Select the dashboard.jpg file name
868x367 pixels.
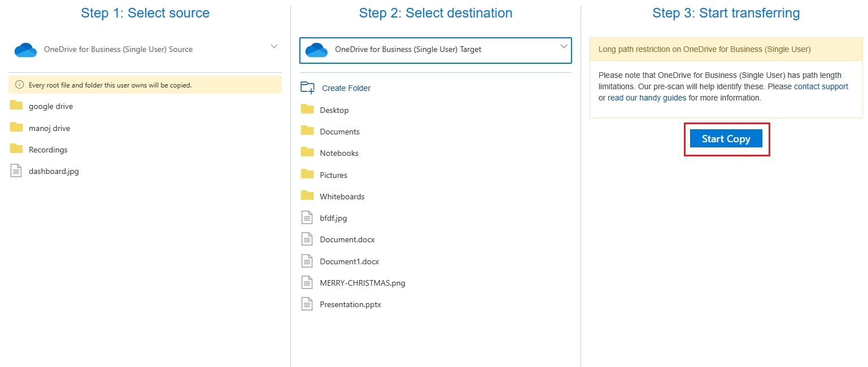coord(54,171)
